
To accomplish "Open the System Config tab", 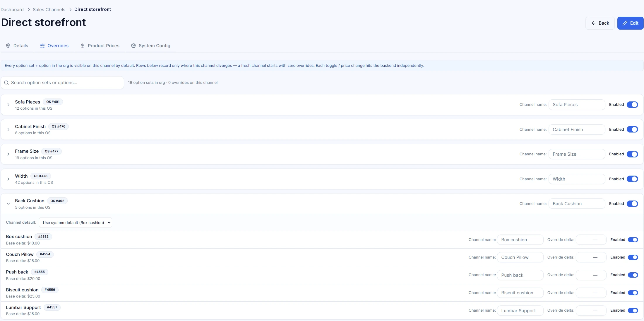I will pos(150,46).
